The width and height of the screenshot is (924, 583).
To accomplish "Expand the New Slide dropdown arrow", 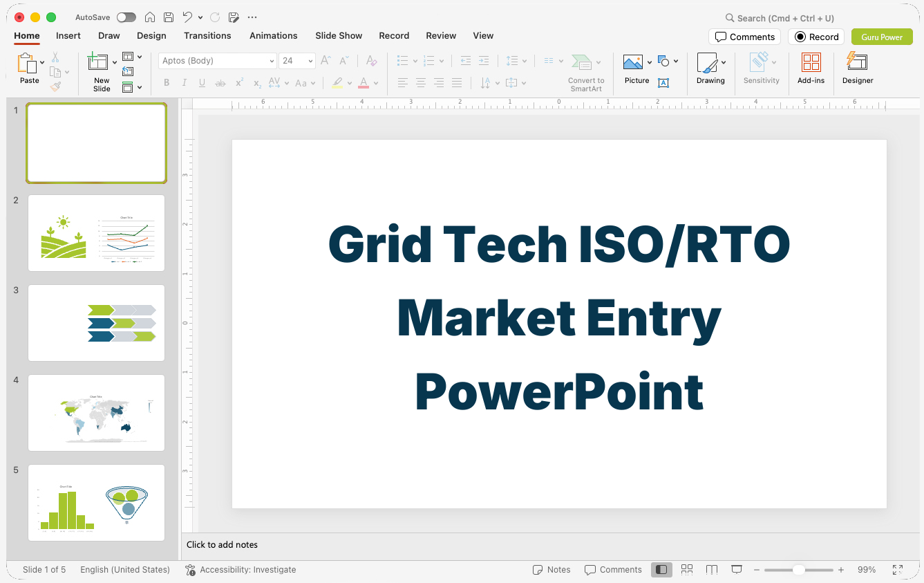I will [115, 63].
